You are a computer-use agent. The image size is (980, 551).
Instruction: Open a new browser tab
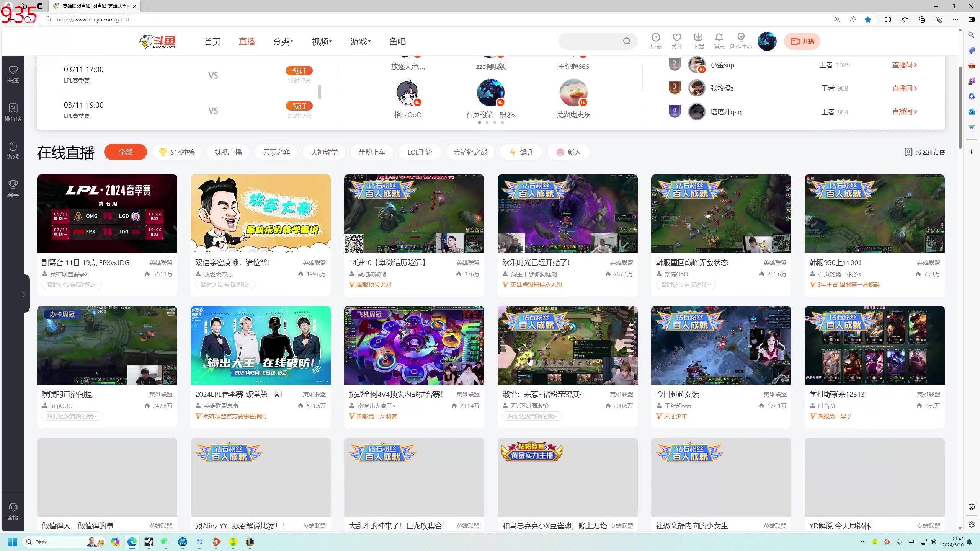pos(147,6)
